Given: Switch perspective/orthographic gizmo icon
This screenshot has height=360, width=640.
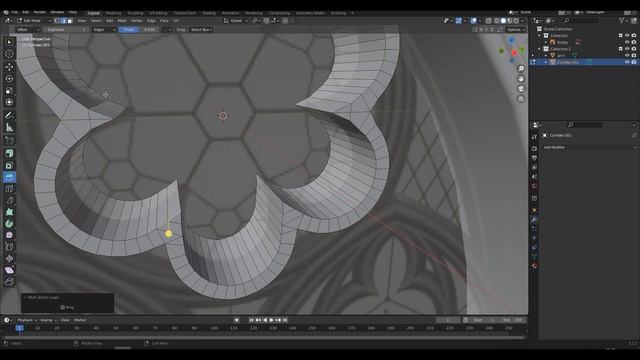Looking at the screenshot, I should click(521, 99).
